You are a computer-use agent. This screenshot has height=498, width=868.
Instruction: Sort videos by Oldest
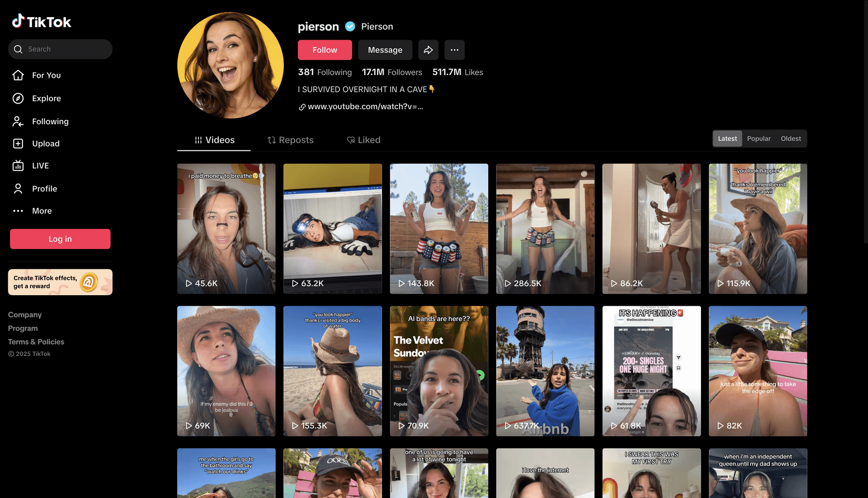pyautogui.click(x=790, y=138)
